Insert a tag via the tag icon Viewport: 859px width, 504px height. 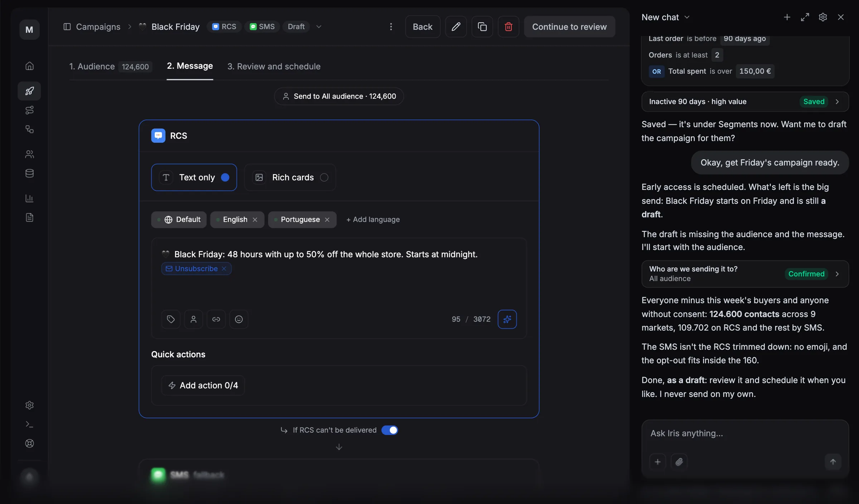click(x=171, y=319)
